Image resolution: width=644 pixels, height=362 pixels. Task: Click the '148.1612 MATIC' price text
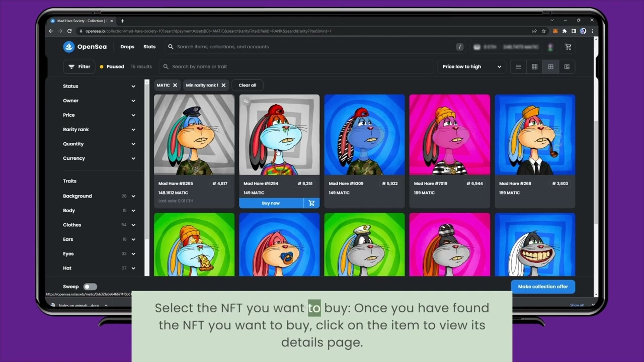tap(173, 193)
